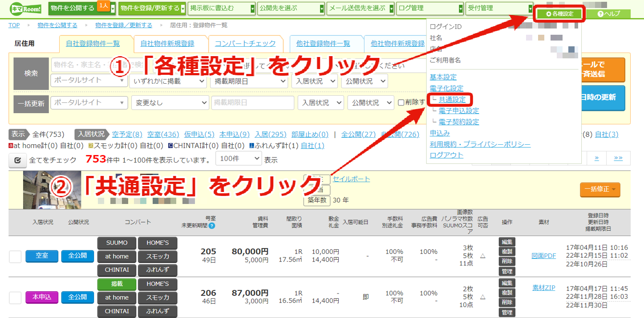This screenshot has width=644, height=318.
Task: Filter list by 入居(295) link
Action: point(271,134)
